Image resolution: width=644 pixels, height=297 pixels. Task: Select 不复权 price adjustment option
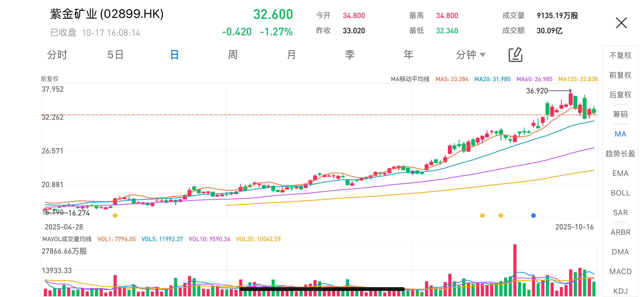click(x=620, y=55)
